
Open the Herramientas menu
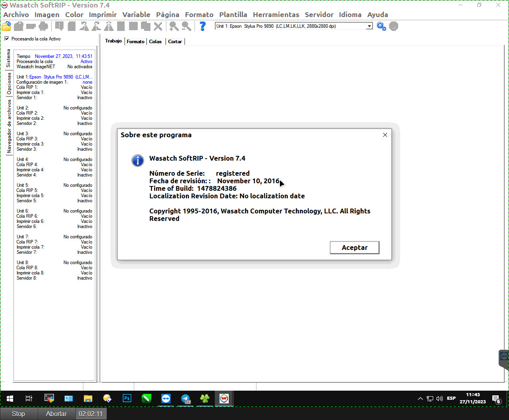pos(276,15)
